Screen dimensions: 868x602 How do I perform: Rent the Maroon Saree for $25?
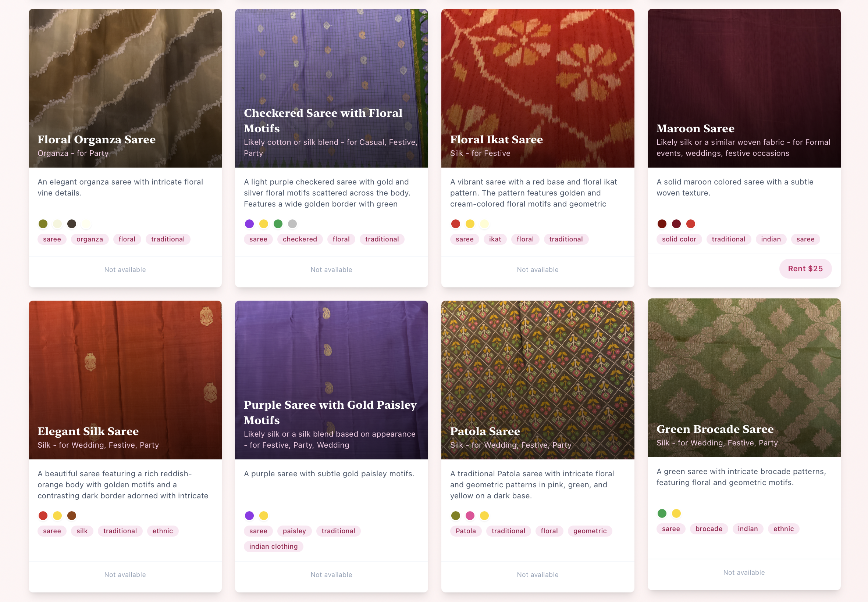coord(806,269)
